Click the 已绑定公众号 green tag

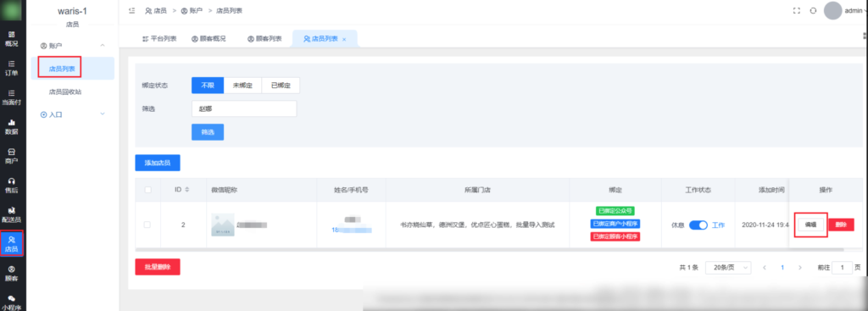(615, 211)
